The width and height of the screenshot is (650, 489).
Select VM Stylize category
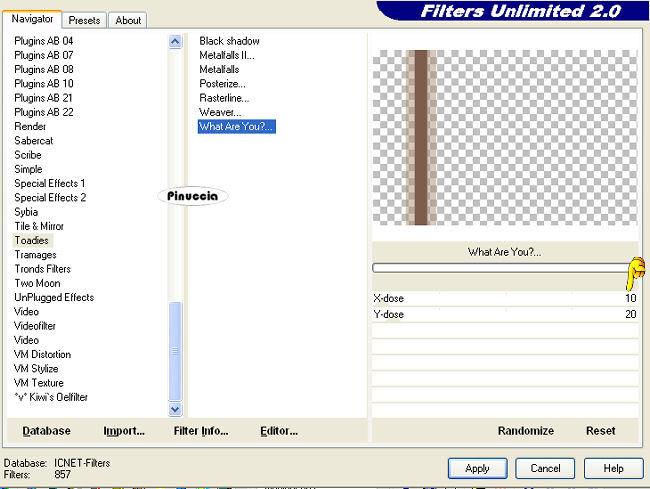pyautogui.click(x=36, y=368)
